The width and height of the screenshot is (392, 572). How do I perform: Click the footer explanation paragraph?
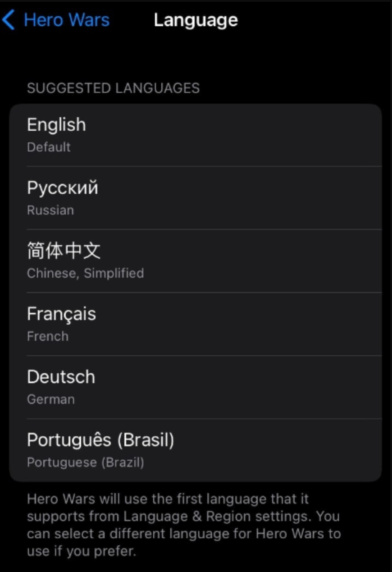click(183, 525)
